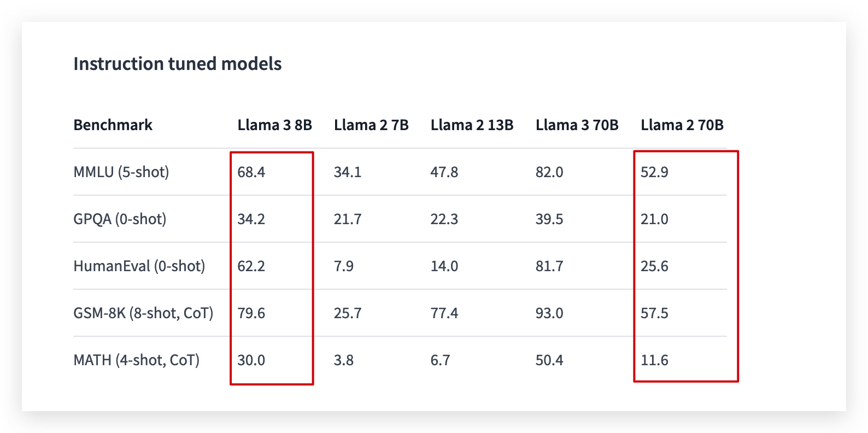Select the Llama 2 7B column header
The width and height of the screenshot is (868, 433).
coord(371,125)
